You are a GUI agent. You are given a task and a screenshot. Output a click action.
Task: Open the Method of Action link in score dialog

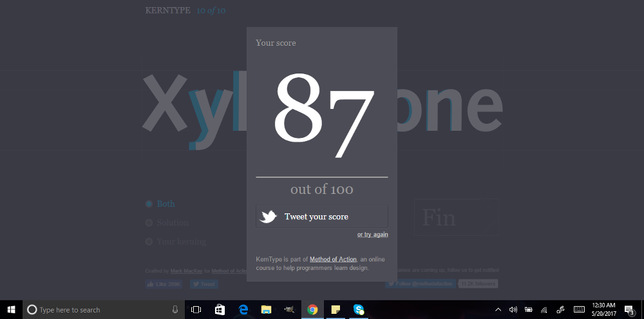click(x=333, y=260)
